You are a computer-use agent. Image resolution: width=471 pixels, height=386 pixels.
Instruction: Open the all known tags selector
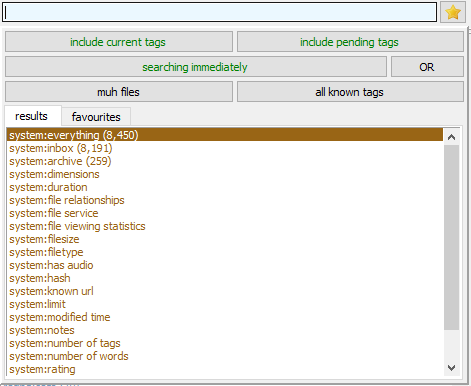350,92
